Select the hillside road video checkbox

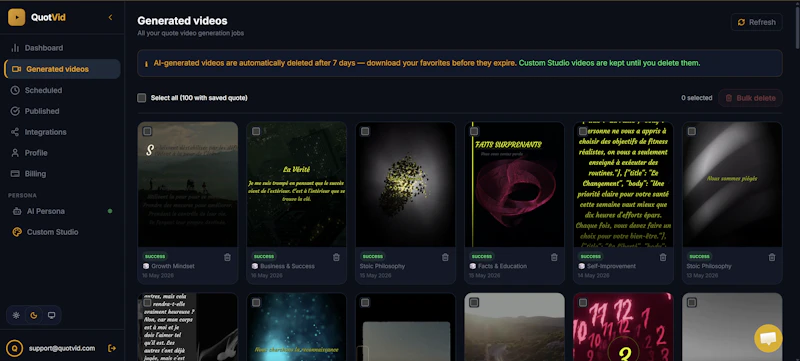pos(473,303)
